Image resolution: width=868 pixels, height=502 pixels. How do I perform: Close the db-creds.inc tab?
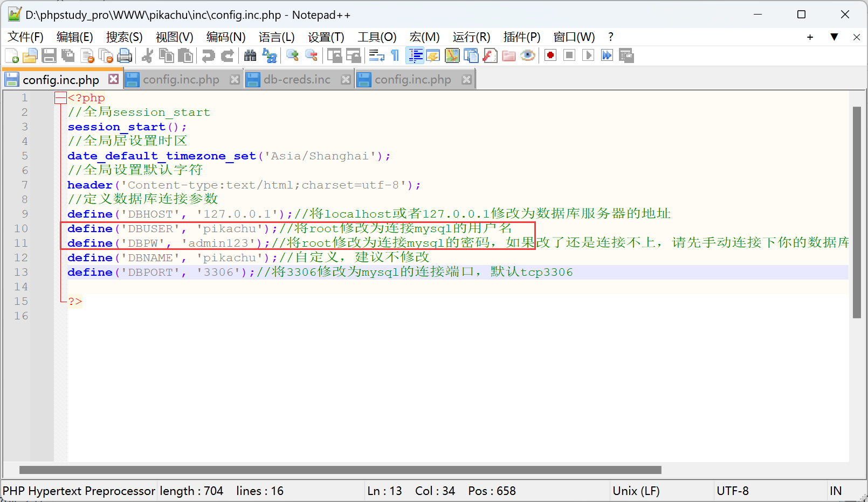[346, 80]
